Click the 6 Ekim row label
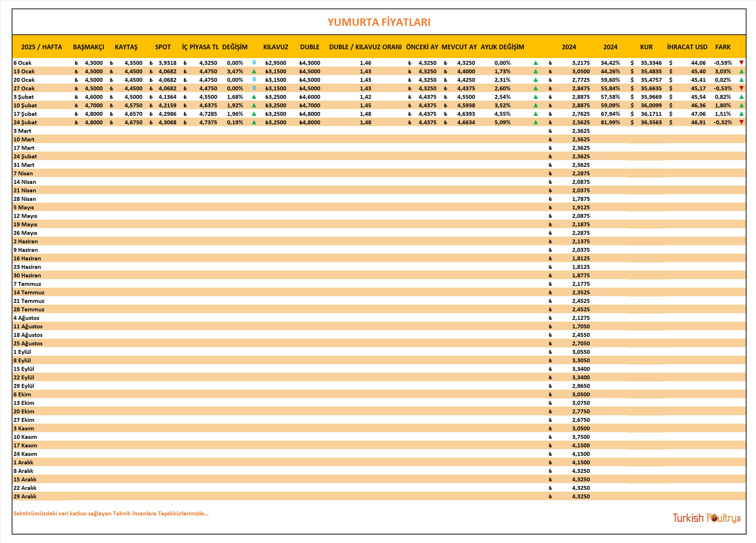756x543 pixels. tap(22, 394)
